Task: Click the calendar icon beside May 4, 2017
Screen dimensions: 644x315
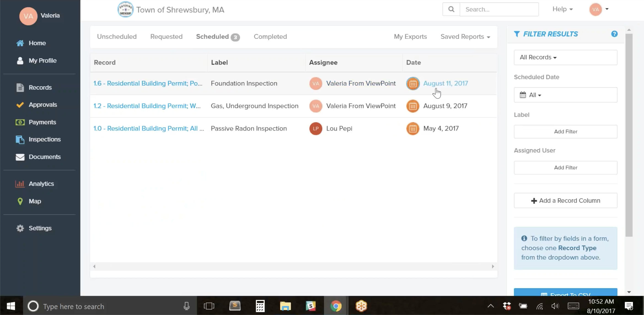Action: tap(413, 129)
